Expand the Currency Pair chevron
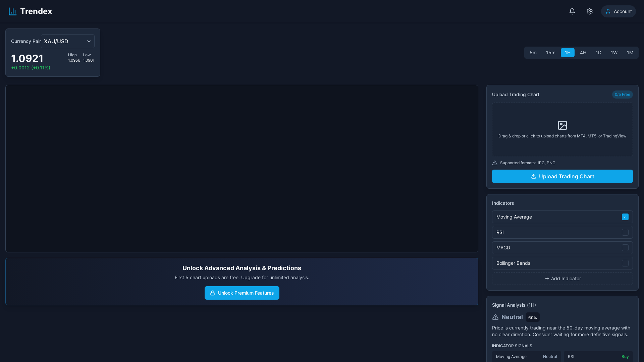The image size is (644, 362). pyautogui.click(x=89, y=41)
